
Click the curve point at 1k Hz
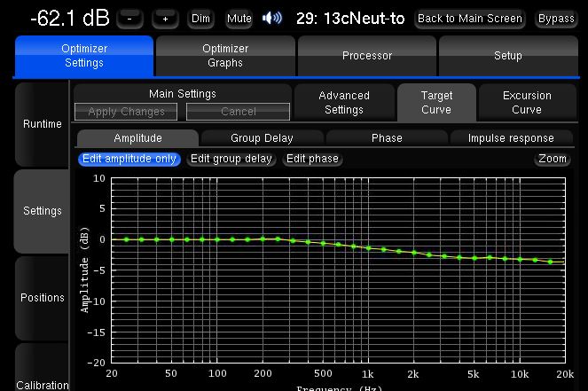point(369,248)
